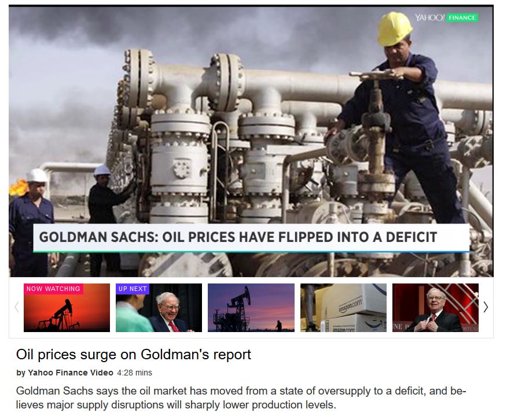Viewport: 507px width, 420px height.
Task: Click the previous arrow in video carousel
Action: (16, 307)
